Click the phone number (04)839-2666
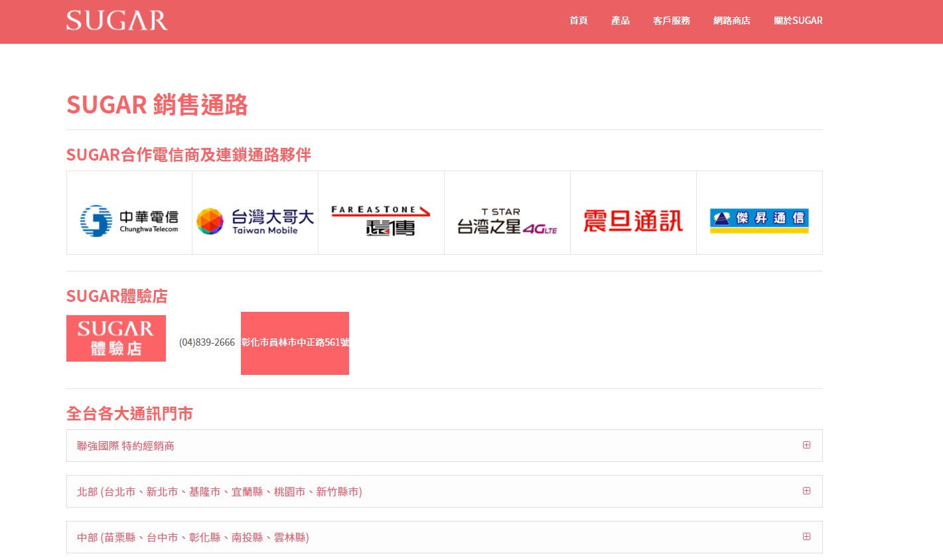This screenshot has height=560, width=943. 207,342
